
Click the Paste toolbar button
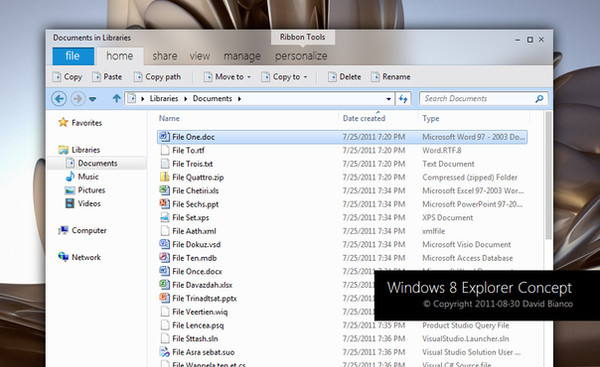[x=107, y=77]
